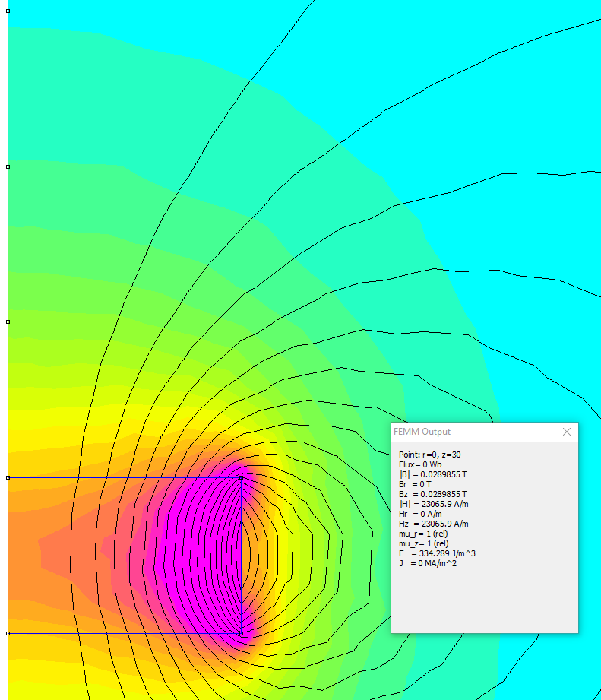Select the 'Bz = 0.0289855 T' line
This screenshot has width=601, height=700.
[433, 494]
